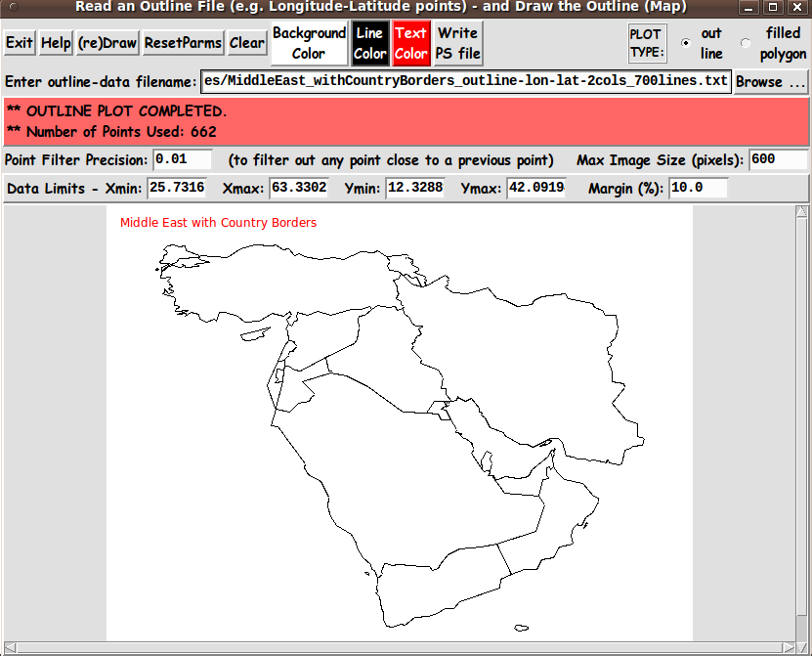Maximize the window from the title bar
The width and height of the screenshot is (812, 656).
[773, 7]
